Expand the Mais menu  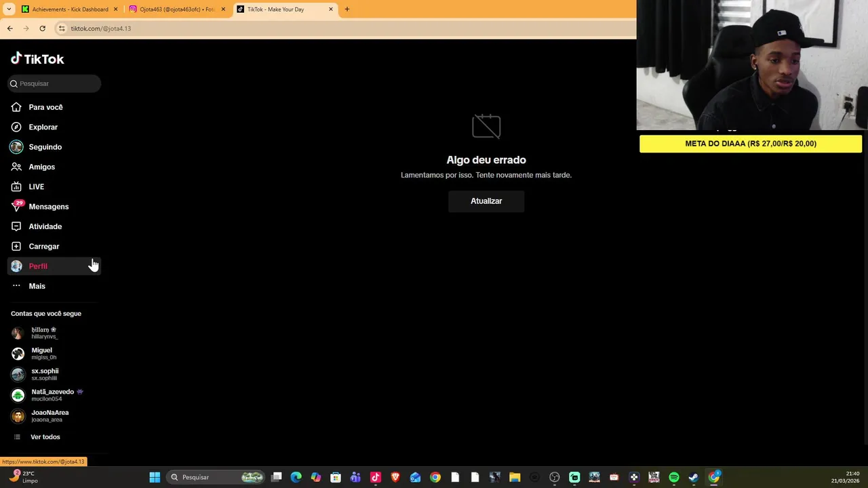(54, 286)
